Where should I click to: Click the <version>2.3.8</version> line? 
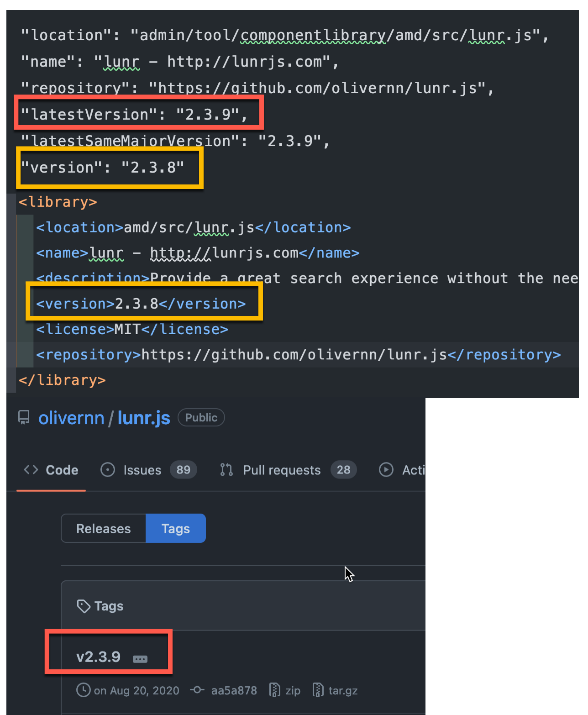[x=141, y=304]
